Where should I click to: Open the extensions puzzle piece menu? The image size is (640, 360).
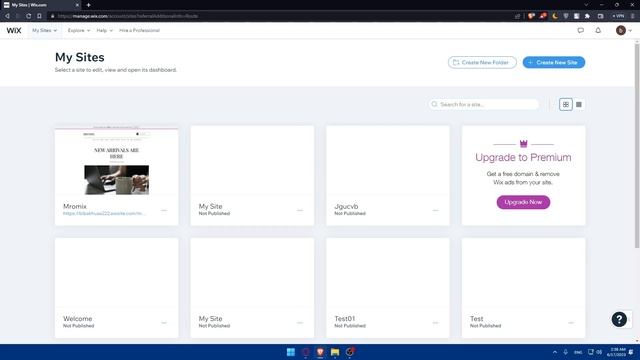coord(587,16)
